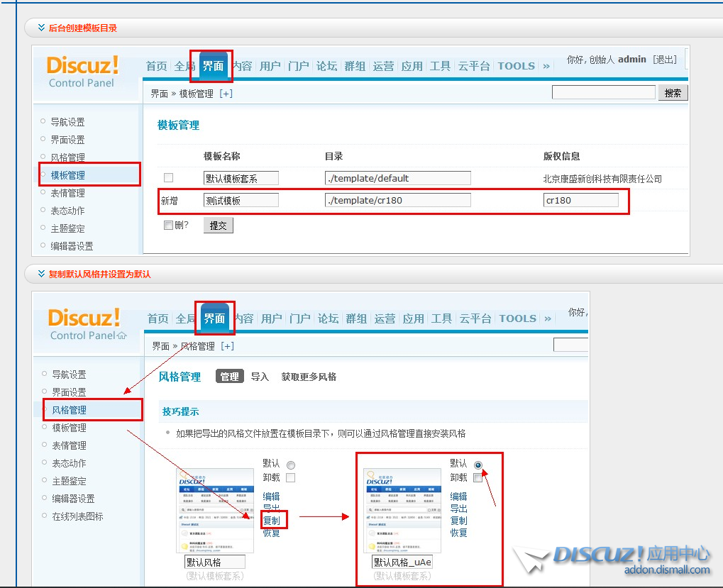The height and width of the screenshot is (588, 723).
Task: Click the 搜索 button
Action: [673, 93]
